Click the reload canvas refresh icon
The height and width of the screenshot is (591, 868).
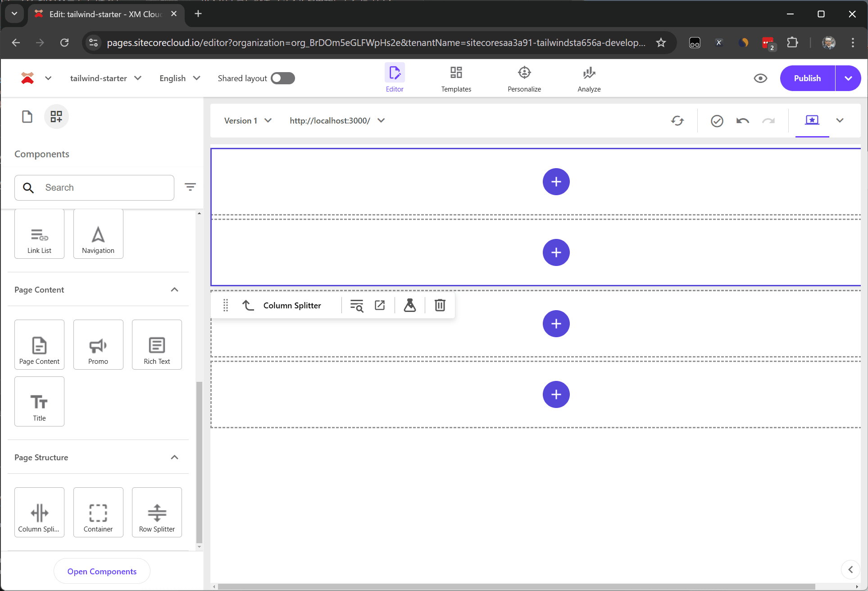point(677,121)
